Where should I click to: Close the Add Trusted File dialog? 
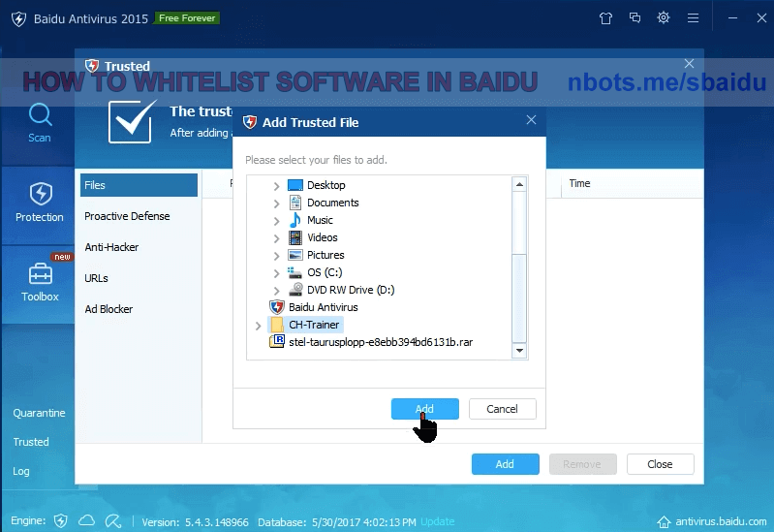531,119
